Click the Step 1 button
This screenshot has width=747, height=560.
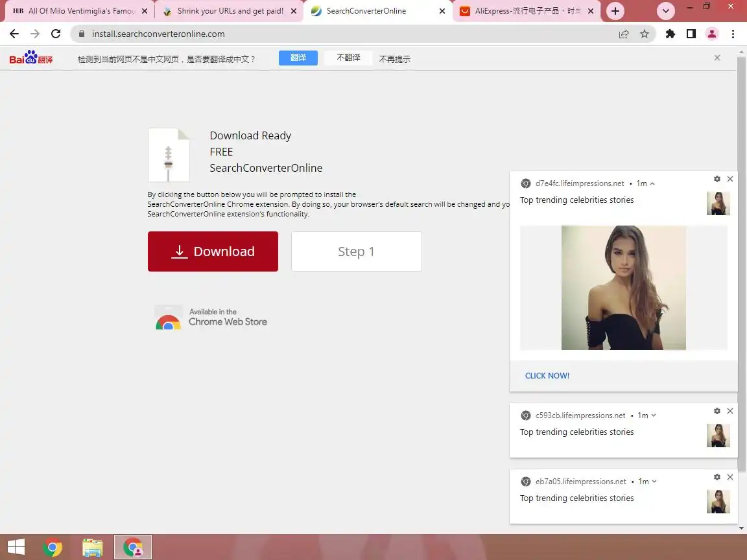coord(357,251)
